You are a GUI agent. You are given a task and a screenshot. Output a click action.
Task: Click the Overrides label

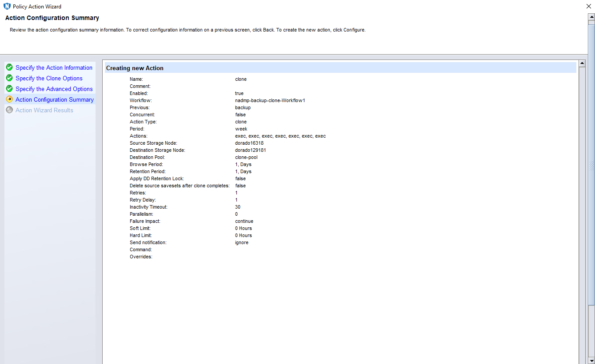pyautogui.click(x=141, y=257)
